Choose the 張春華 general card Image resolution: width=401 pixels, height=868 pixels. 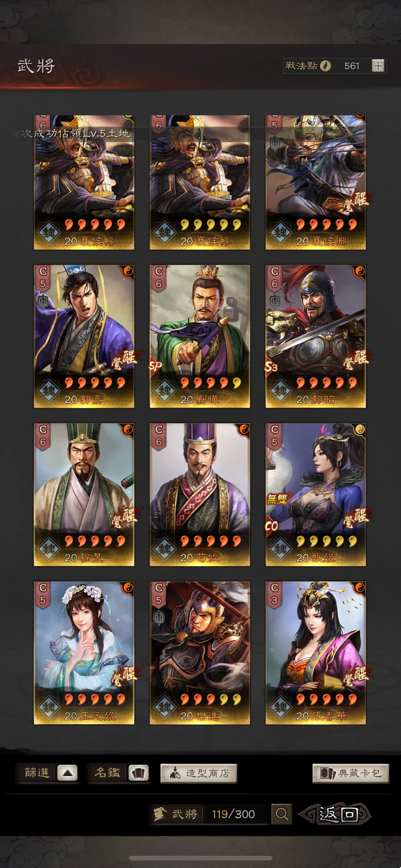pyautogui.click(x=315, y=653)
